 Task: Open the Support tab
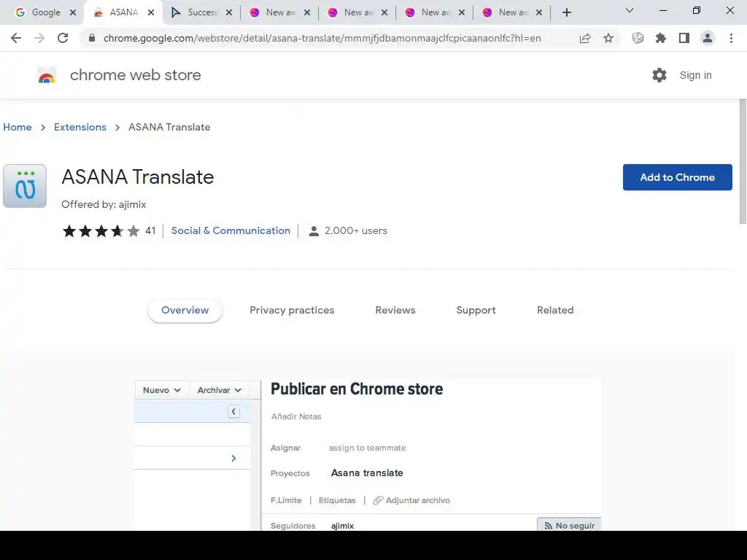(476, 311)
